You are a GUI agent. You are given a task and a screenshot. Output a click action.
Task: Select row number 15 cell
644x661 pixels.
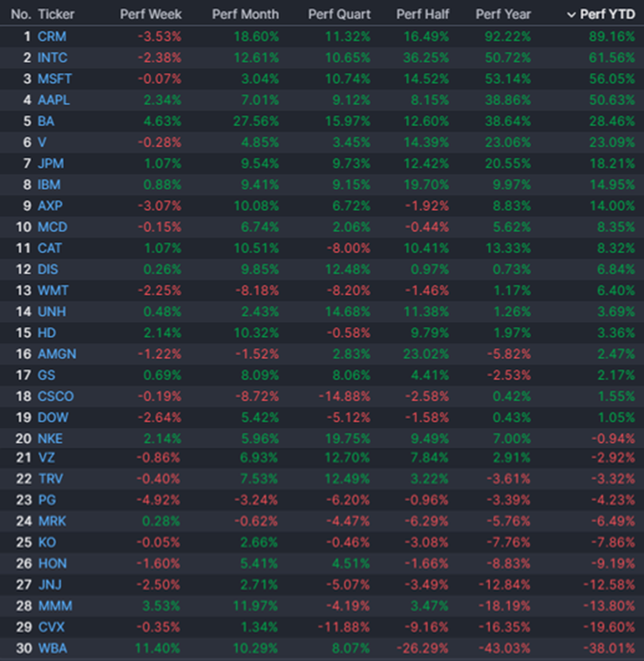(x=24, y=333)
